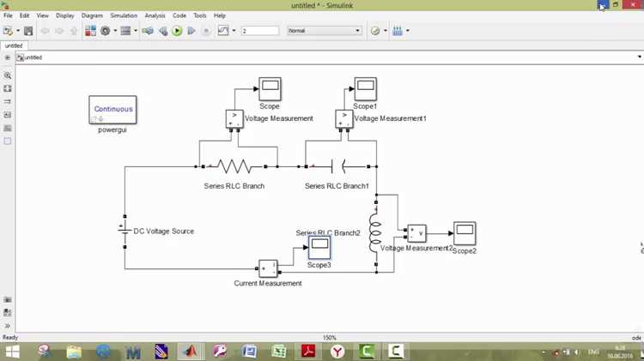This screenshot has width=644, height=361.
Task: Click the New Model icon
Action: pyautogui.click(x=8, y=31)
